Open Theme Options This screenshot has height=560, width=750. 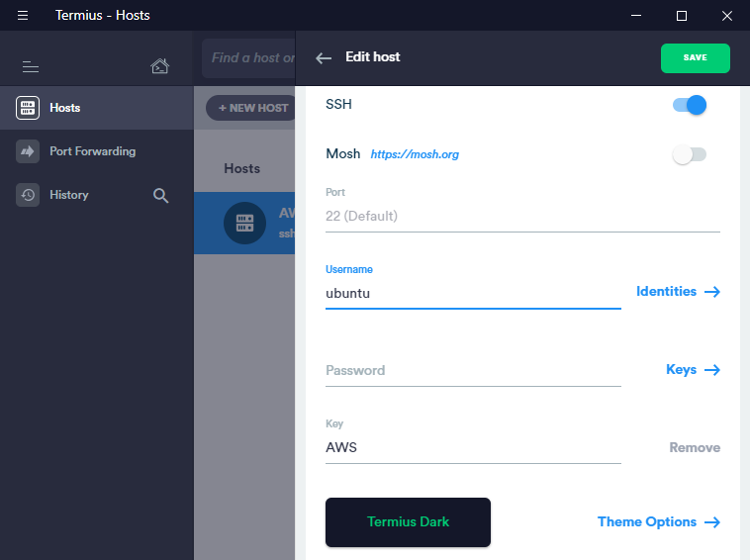click(659, 521)
